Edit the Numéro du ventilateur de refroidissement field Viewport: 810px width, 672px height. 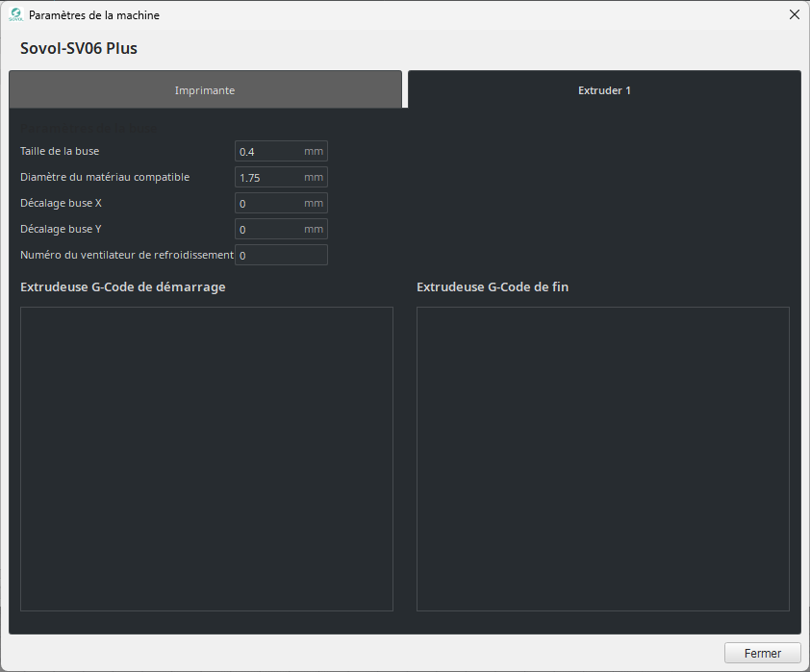pyautogui.click(x=281, y=255)
